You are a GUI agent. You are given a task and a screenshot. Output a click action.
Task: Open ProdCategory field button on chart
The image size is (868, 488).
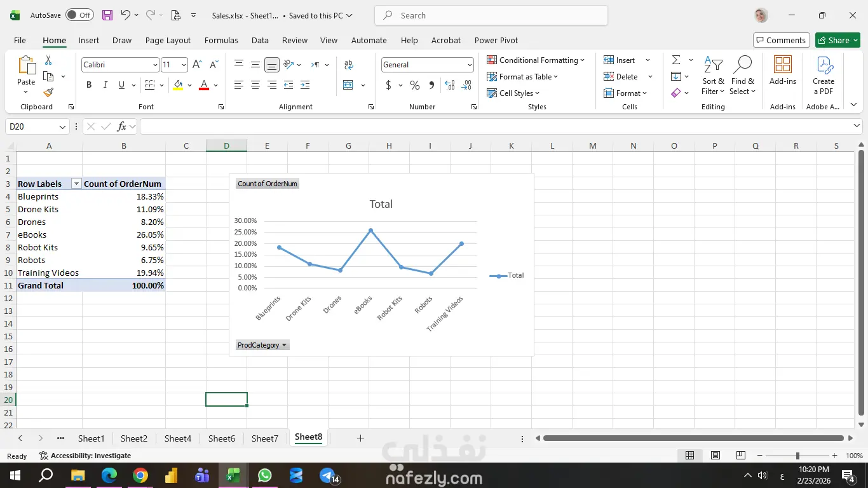(262, 345)
